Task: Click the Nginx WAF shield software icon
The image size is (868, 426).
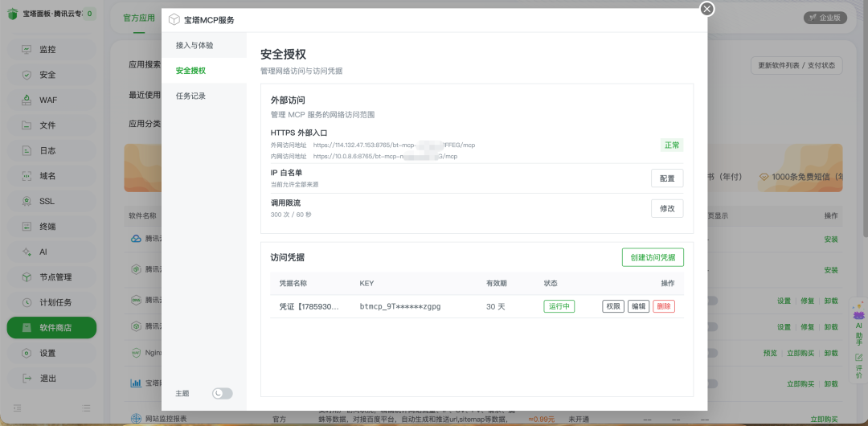Action: pos(136,353)
